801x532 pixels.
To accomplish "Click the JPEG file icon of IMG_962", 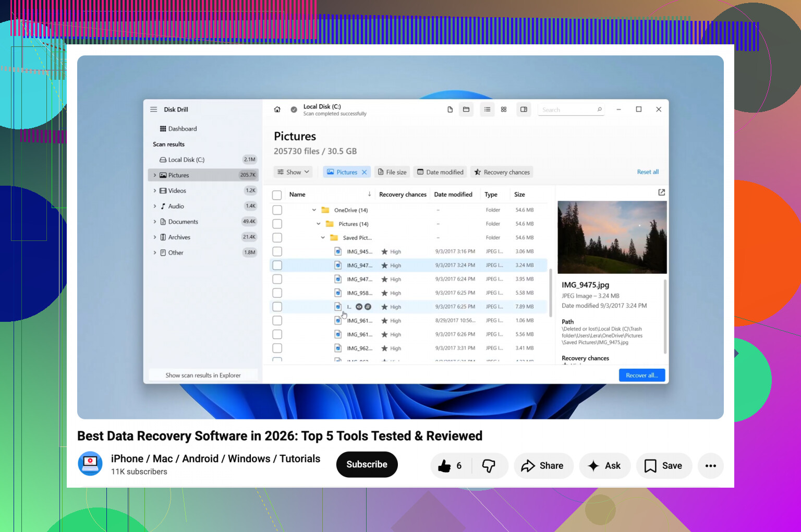I will [x=338, y=348].
